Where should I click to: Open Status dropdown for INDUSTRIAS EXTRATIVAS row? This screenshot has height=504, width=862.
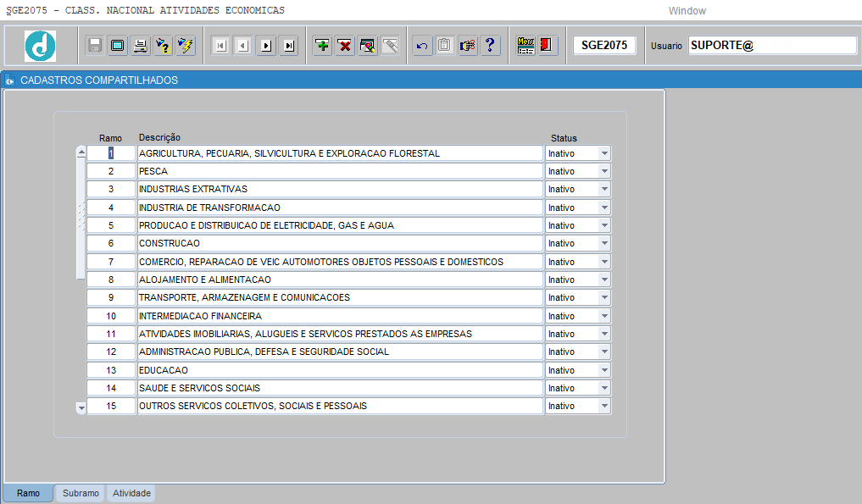pyautogui.click(x=604, y=189)
